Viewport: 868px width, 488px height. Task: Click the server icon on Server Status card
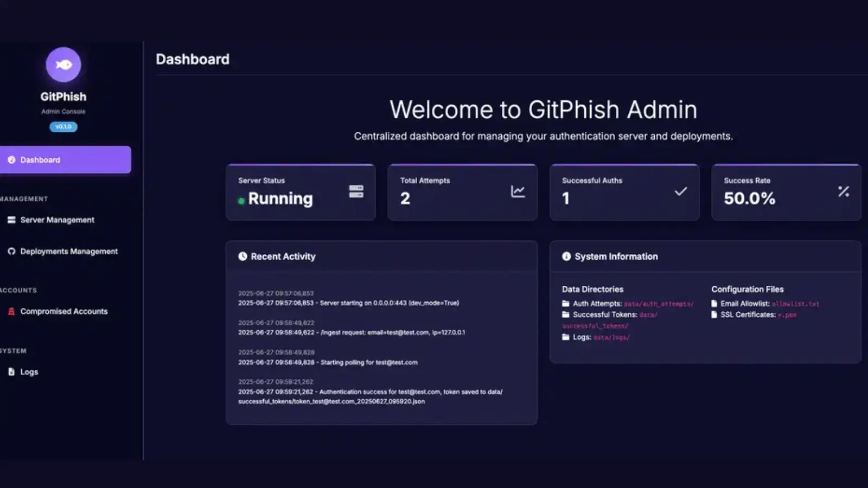355,192
